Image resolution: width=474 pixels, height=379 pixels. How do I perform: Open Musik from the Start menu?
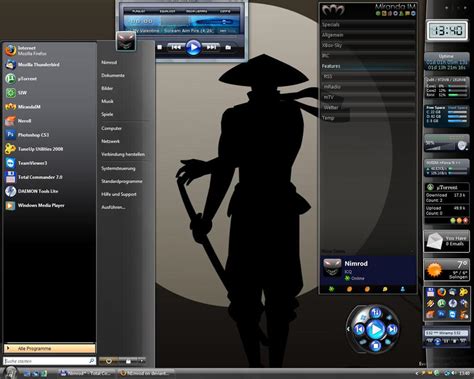(x=107, y=101)
